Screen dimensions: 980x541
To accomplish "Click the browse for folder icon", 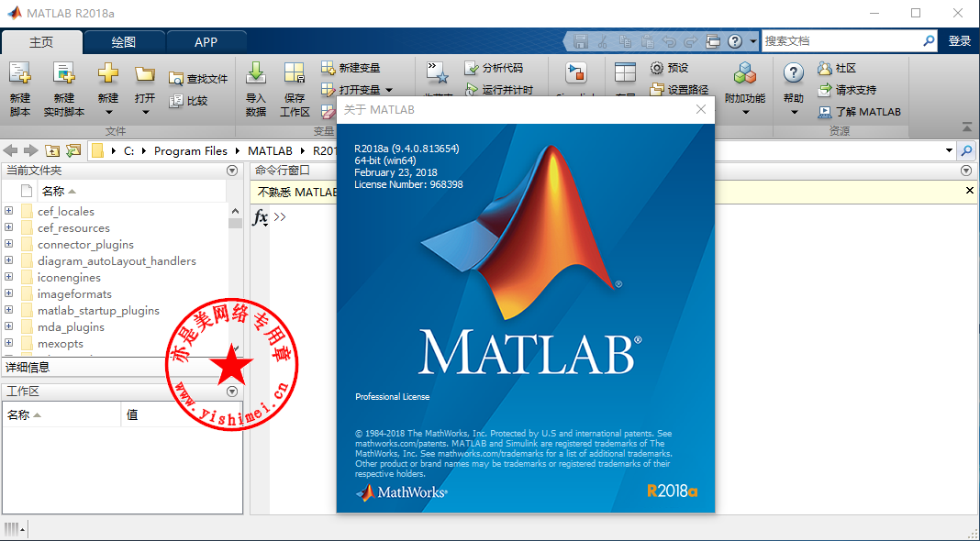I will click(73, 150).
